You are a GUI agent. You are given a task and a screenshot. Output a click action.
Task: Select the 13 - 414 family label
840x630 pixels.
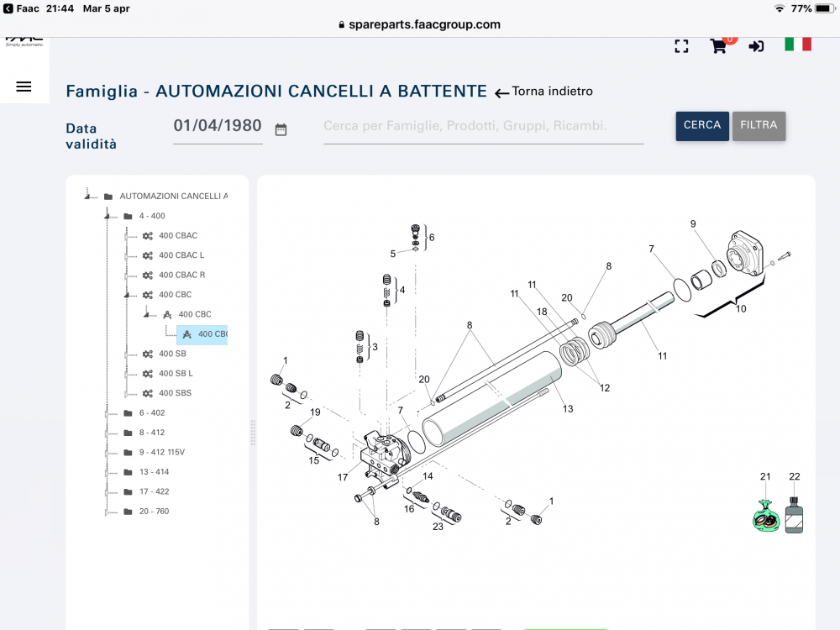(155, 472)
